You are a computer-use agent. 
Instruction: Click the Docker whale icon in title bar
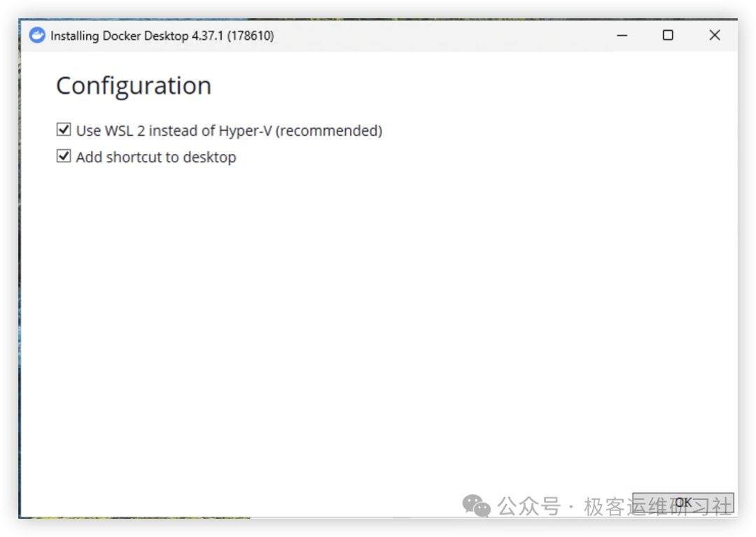[37, 35]
